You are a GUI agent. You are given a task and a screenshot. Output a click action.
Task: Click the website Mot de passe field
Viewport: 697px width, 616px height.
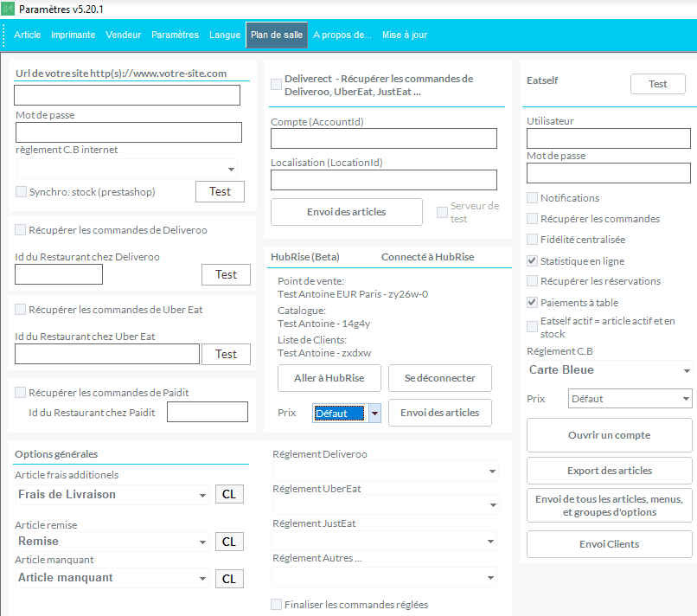(129, 132)
